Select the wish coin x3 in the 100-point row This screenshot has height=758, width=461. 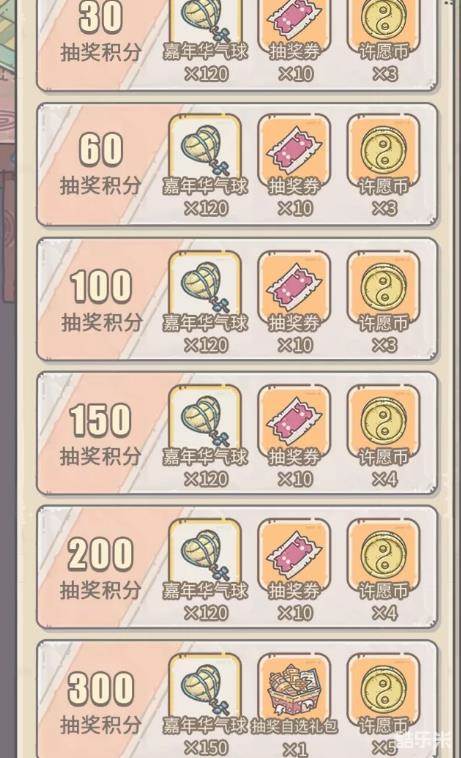coord(384,287)
